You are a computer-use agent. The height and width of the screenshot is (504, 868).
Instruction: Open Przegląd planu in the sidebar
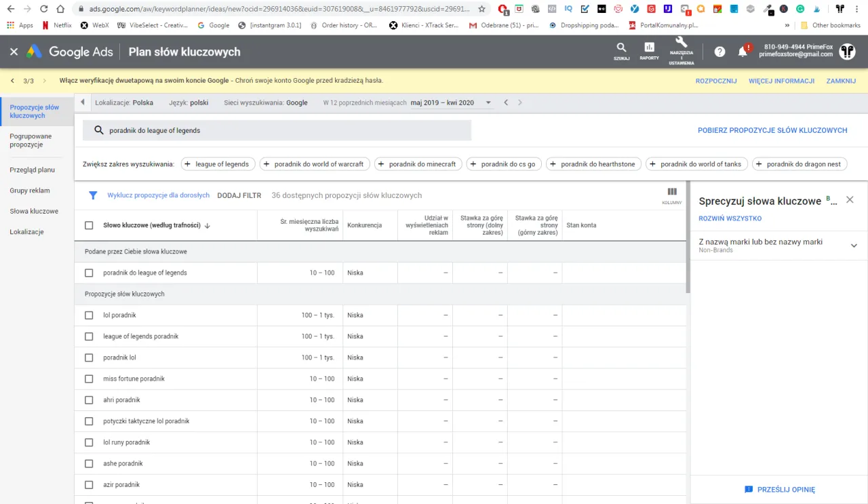32,170
